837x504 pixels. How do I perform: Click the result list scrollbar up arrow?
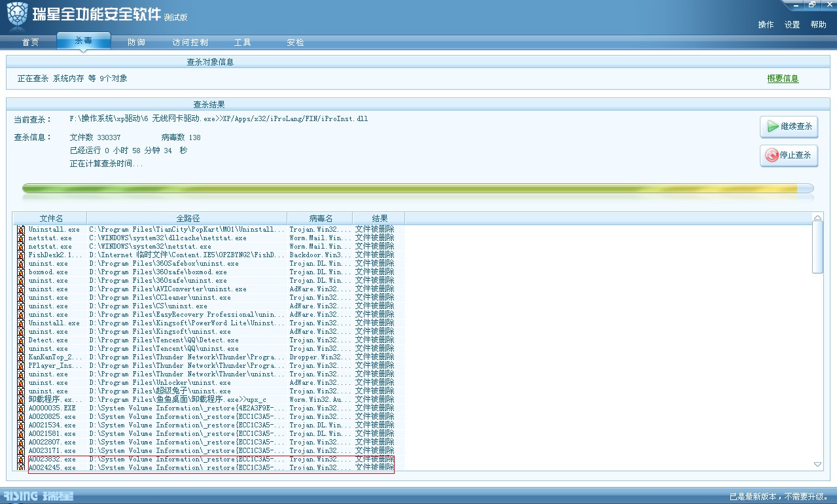pyautogui.click(x=818, y=217)
